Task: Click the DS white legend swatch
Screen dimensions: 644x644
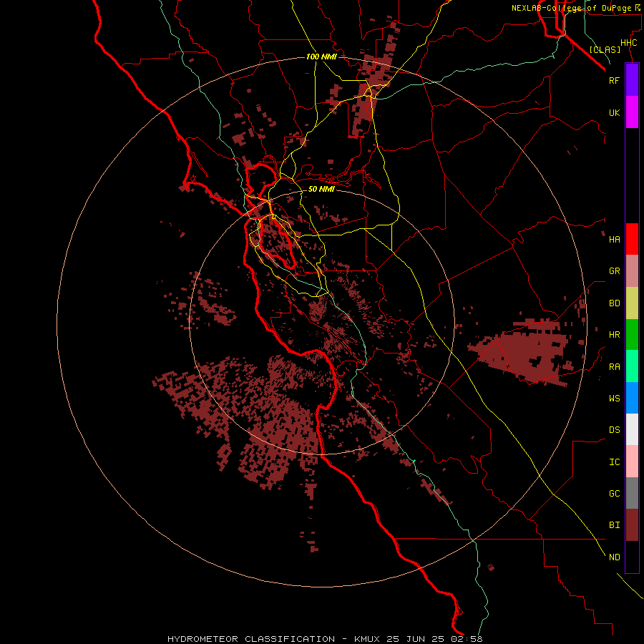Action: tap(632, 429)
